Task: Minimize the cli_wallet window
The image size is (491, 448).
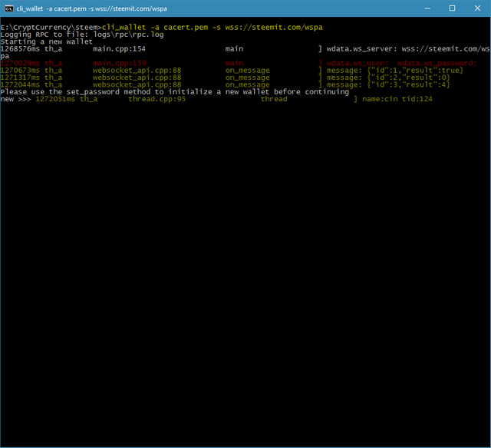Action: [427, 8]
